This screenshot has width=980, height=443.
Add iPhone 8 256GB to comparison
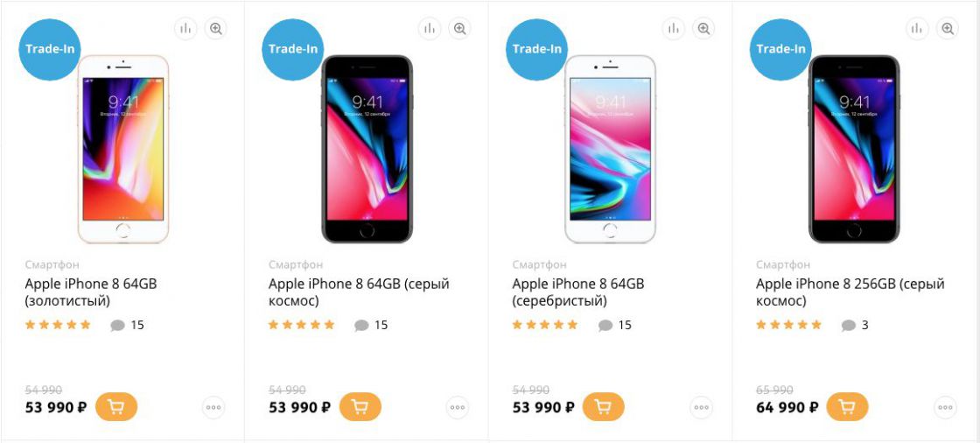tap(917, 29)
